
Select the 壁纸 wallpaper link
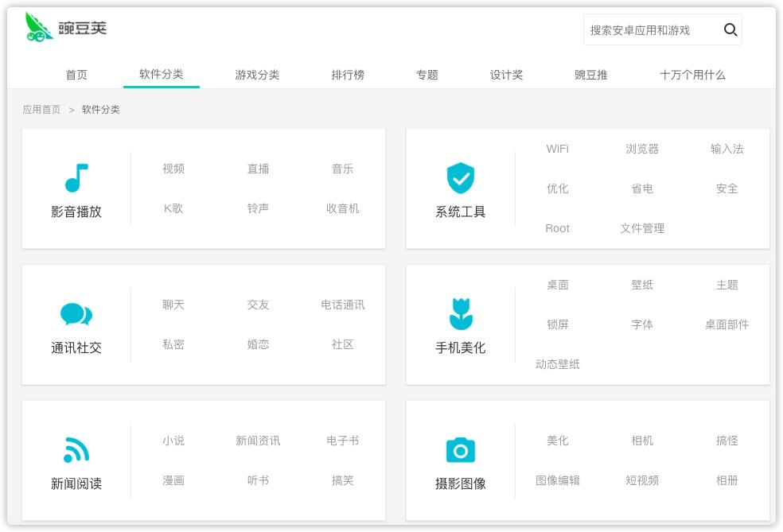pyautogui.click(x=642, y=285)
